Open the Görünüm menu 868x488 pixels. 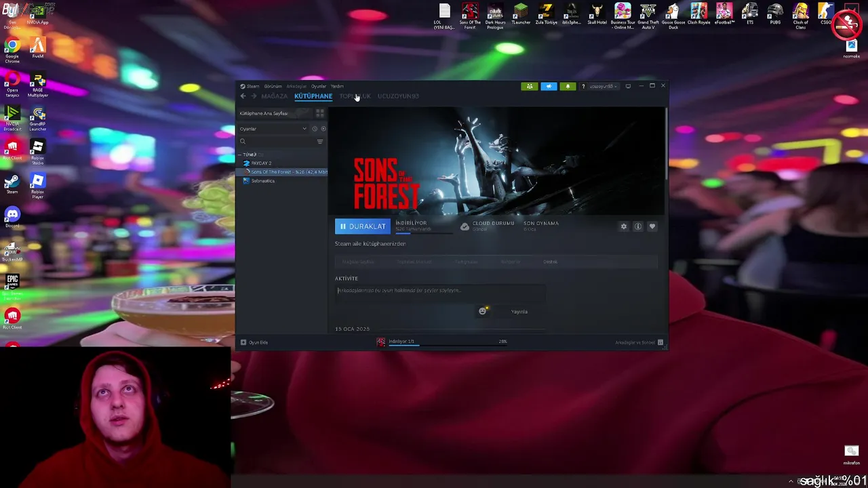pyautogui.click(x=273, y=86)
